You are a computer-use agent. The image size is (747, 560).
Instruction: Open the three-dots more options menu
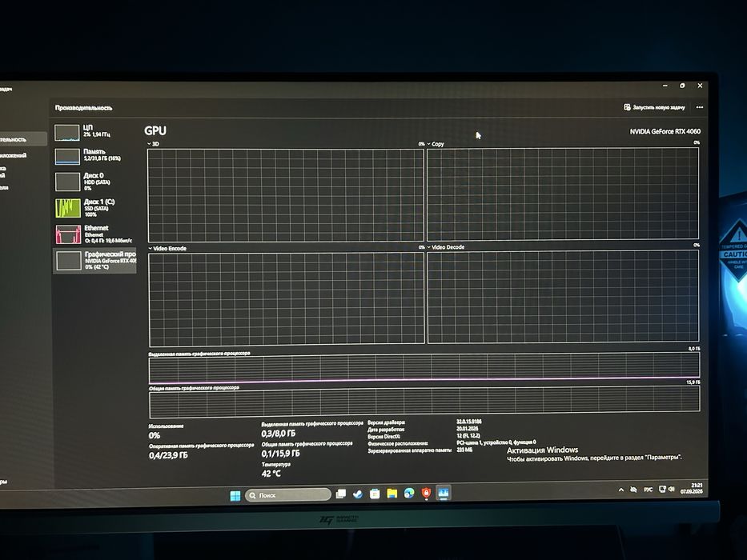coord(699,107)
